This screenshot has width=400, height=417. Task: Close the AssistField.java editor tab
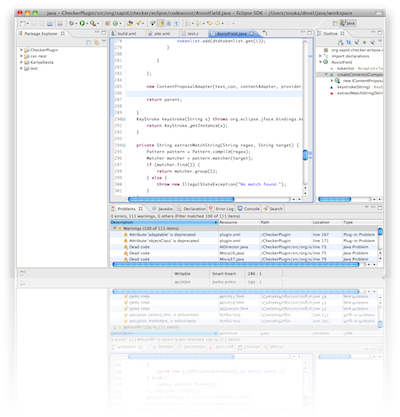(x=252, y=34)
